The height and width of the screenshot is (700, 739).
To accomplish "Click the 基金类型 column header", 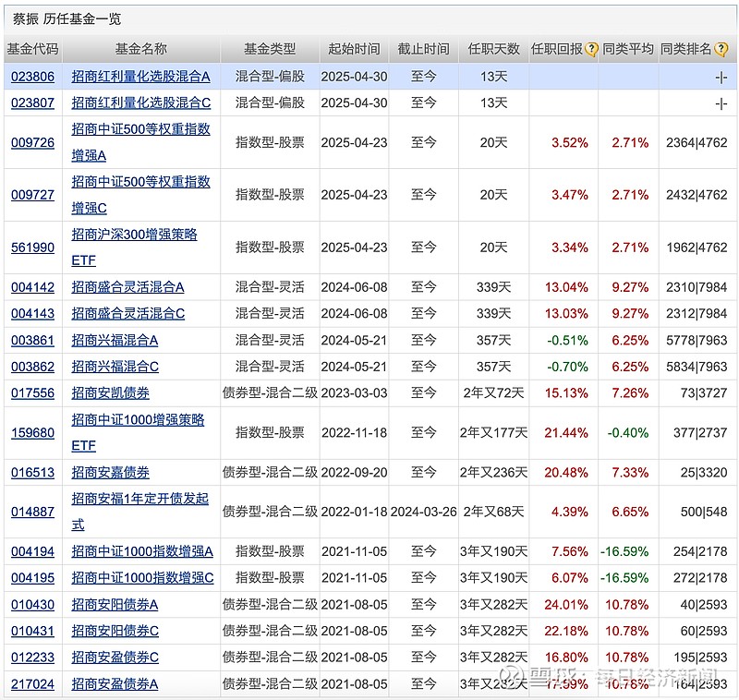I will (270, 49).
